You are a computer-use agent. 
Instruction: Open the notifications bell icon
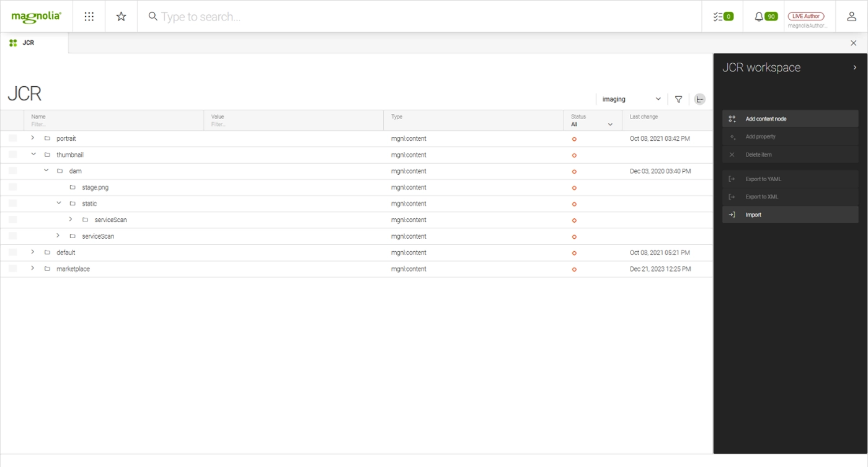[x=764, y=17]
